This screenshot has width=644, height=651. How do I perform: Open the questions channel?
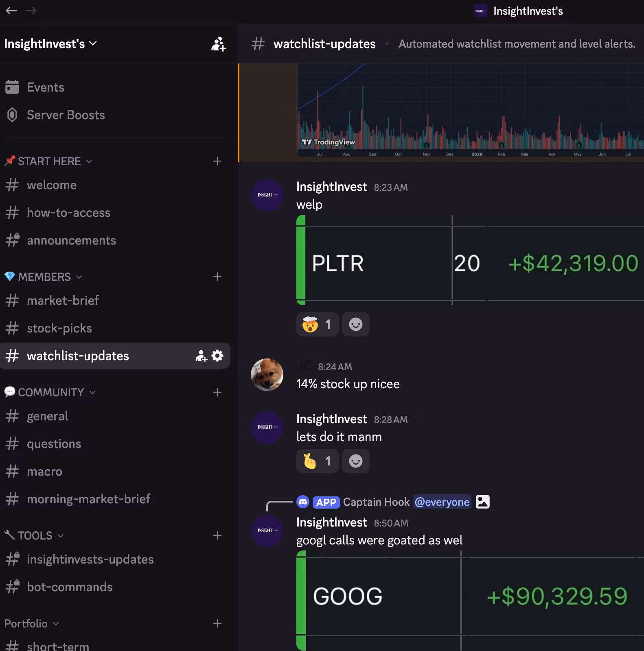click(115, 443)
